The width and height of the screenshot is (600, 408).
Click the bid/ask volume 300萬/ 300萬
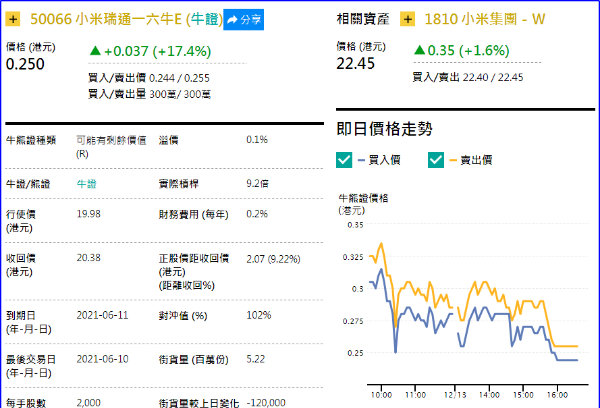click(x=180, y=94)
